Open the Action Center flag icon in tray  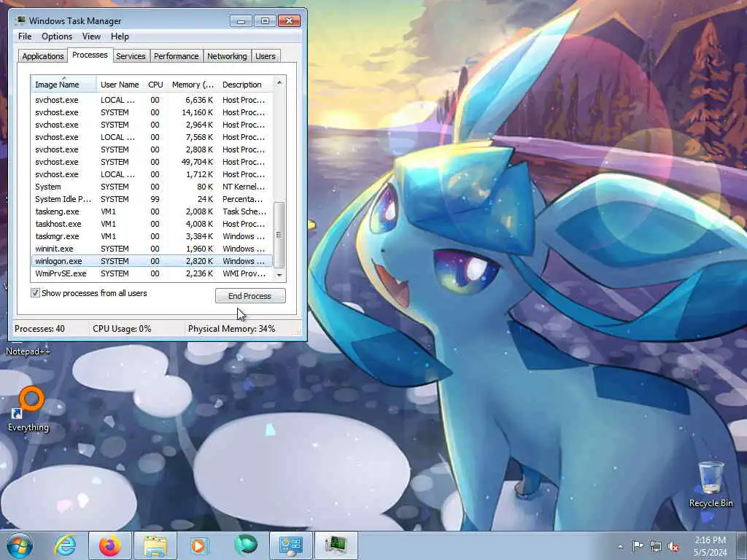point(638,546)
